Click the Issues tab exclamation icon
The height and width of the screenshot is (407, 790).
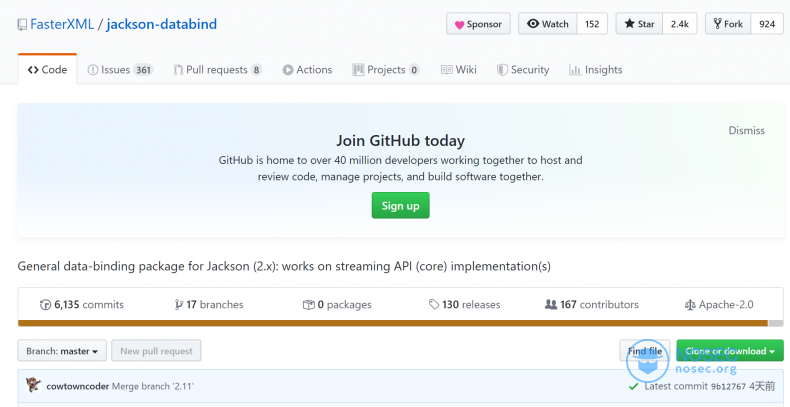[x=93, y=70]
